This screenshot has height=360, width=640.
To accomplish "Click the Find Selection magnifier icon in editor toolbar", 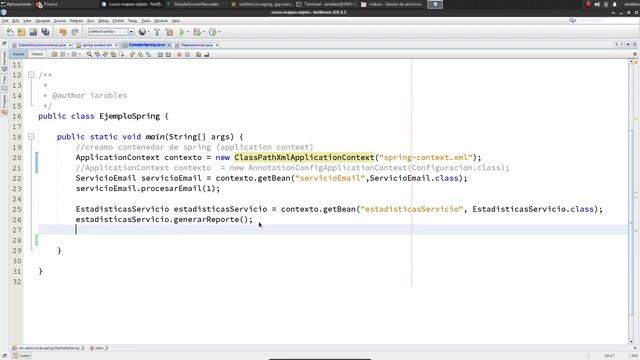I will [89, 54].
